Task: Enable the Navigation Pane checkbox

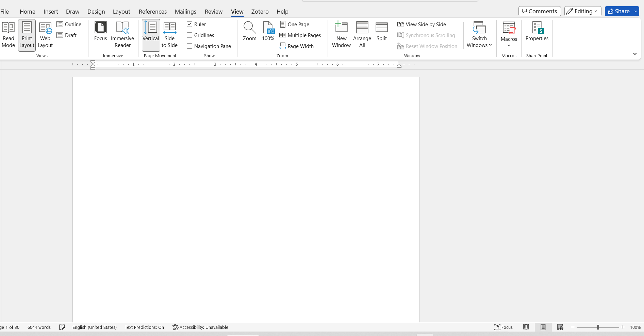Action: pyautogui.click(x=189, y=46)
